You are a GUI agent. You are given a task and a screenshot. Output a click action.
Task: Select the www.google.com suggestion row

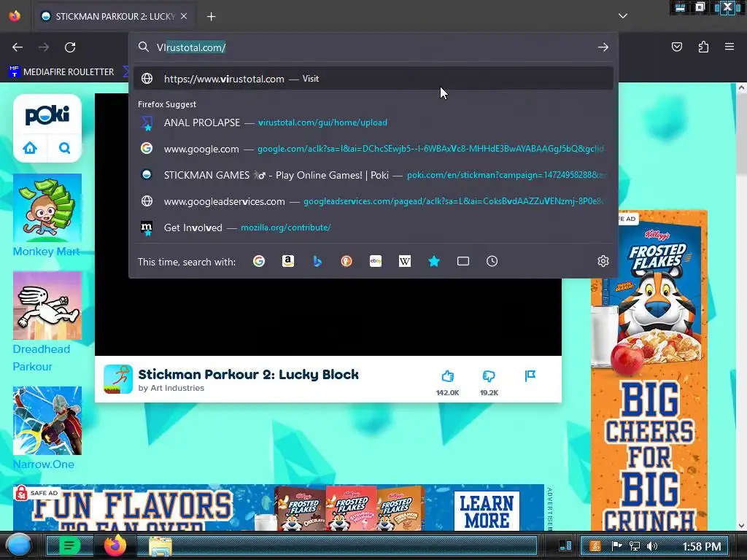pyautogui.click(x=373, y=149)
